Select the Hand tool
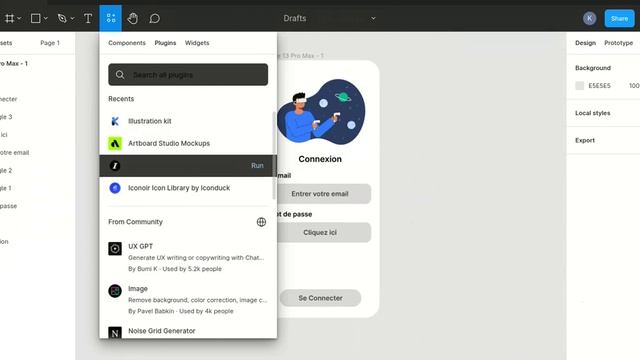Image resolution: width=640 pixels, height=360 pixels. click(x=133, y=18)
